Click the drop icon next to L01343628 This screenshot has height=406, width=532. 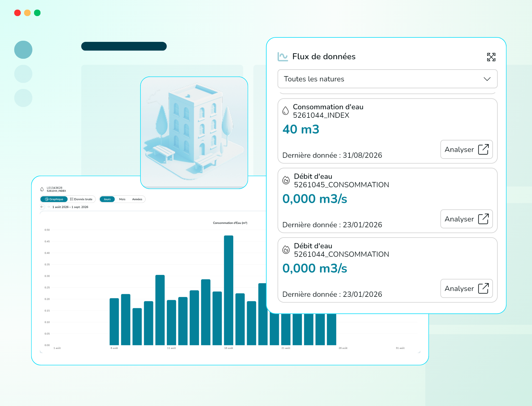[x=42, y=189]
